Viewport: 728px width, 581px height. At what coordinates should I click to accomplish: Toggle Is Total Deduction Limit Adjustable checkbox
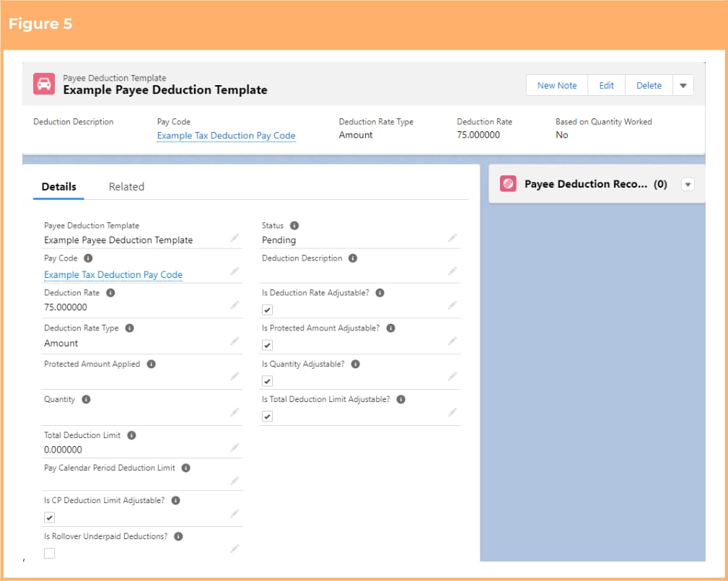click(268, 416)
